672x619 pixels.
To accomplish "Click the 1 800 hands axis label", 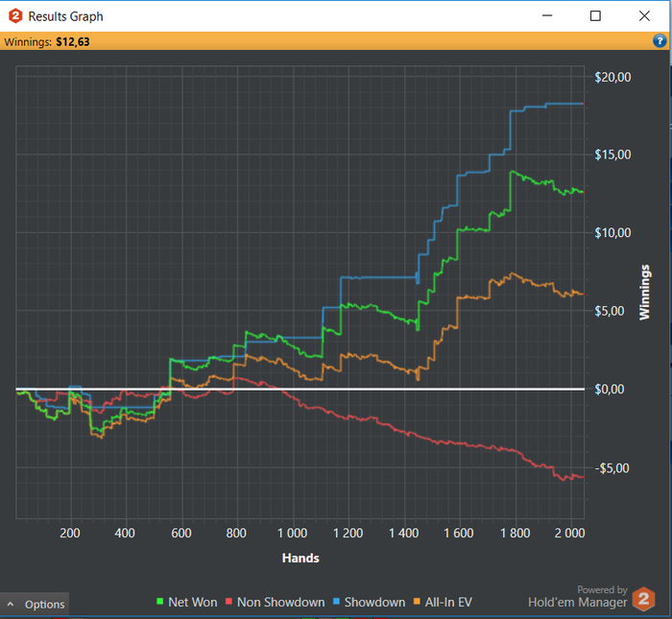I will click(516, 533).
